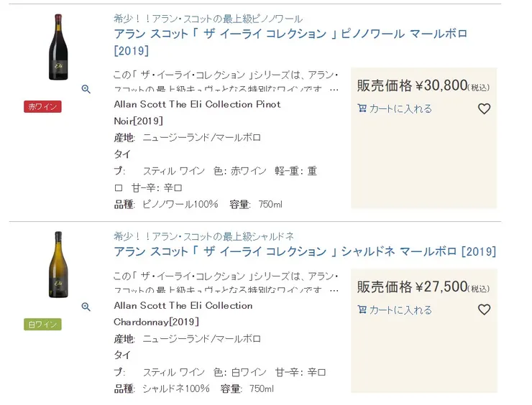Expand the truncated Chardonnay description ellipsis
This screenshot has width=532, height=405.
tap(334, 291)
